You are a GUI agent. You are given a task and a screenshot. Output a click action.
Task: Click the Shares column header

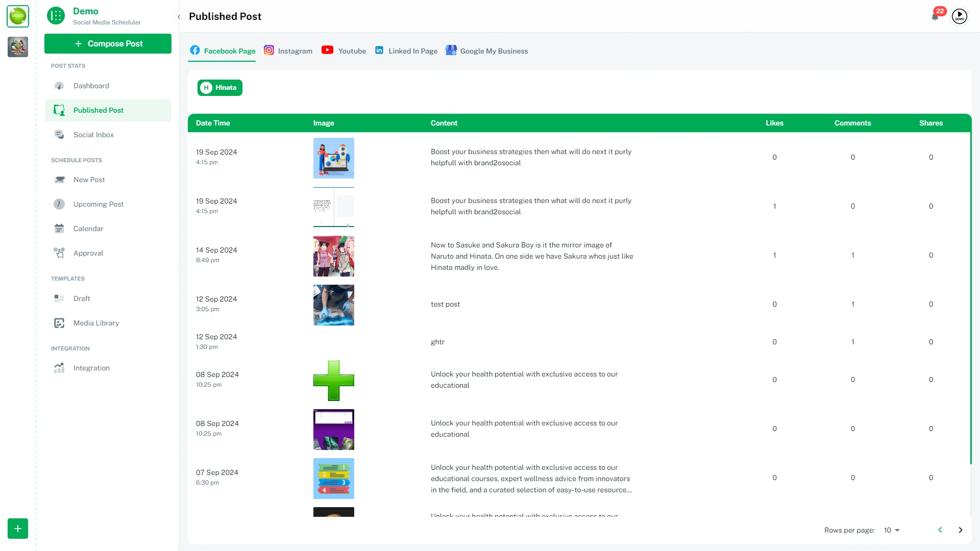pyautogui.click(x=931, y=123)
